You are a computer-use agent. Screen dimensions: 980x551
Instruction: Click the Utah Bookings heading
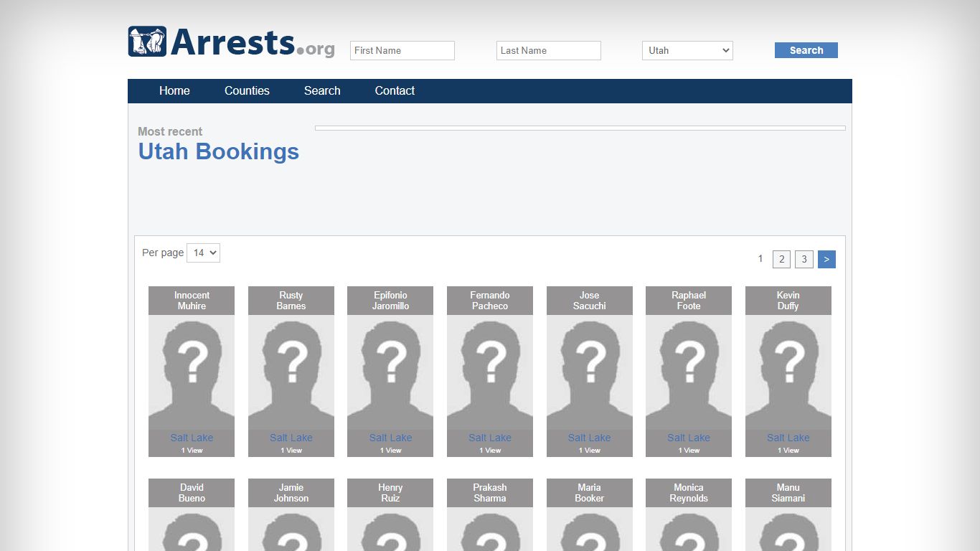[219, 151]
